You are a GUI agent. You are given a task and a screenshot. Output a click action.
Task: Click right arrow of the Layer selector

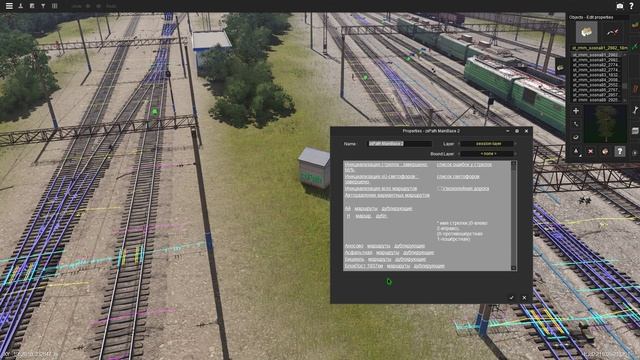pyautogui.click(x=516, y=144)
